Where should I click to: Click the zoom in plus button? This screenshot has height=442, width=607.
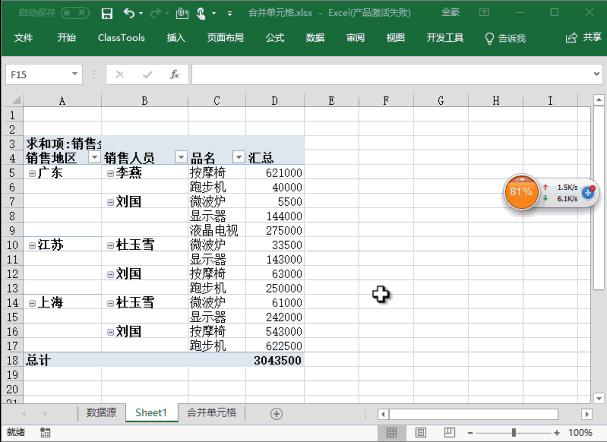point(557,433)
